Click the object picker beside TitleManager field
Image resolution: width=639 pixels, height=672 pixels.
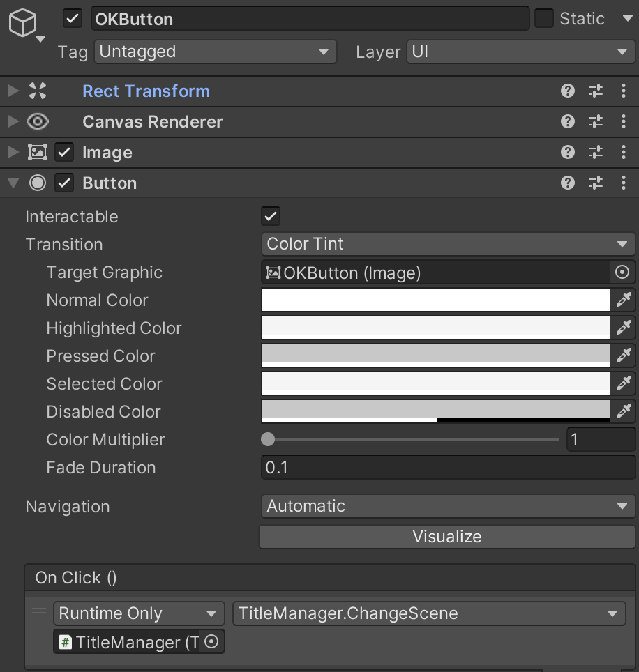(213, 642)
